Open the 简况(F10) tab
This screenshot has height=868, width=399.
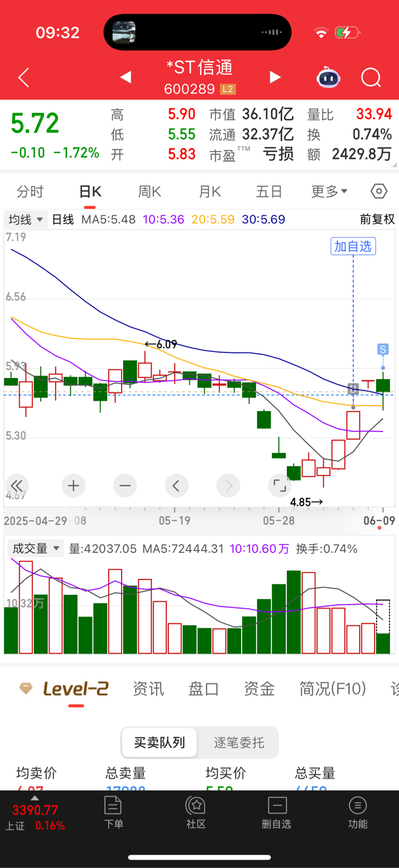point(332,689)
